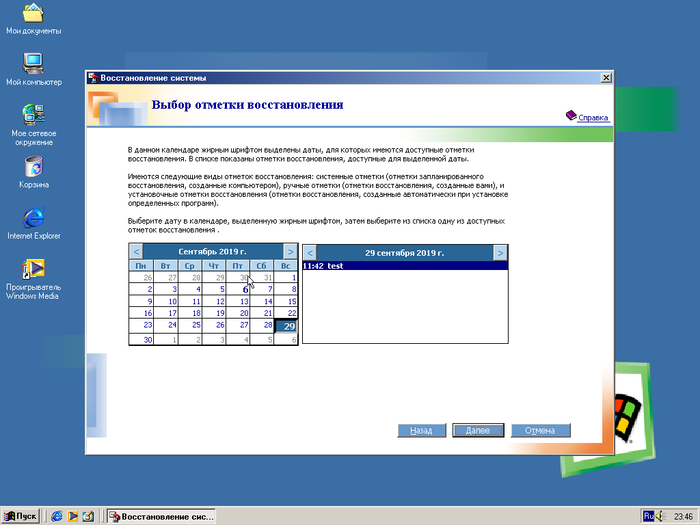This screenshot has width=700, height=525.
Task: Click the Ru language indicator in the tray
Action: coord(649,516)
